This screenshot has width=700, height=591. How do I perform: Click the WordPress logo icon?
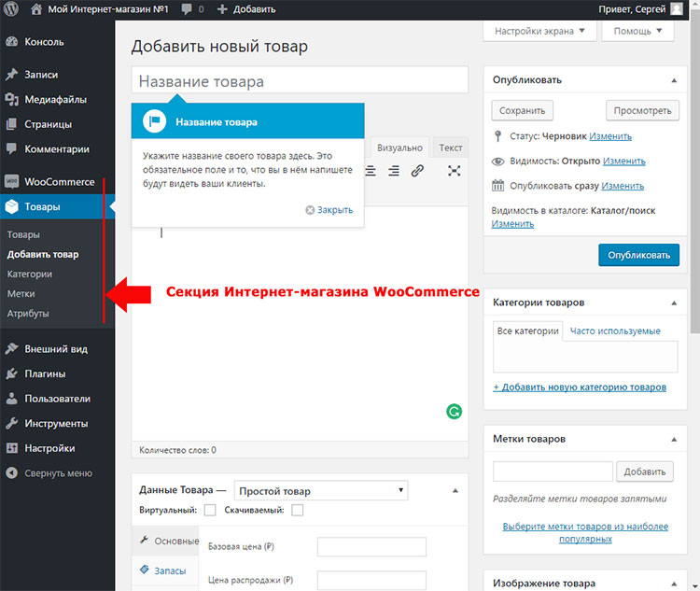pyautogui.click(x=11, y=8)
